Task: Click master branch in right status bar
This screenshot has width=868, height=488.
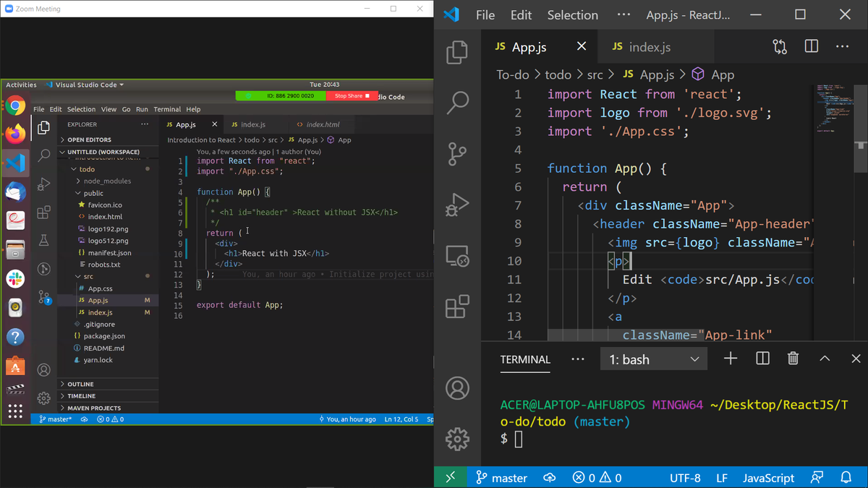Action: (x=501, y=478)
